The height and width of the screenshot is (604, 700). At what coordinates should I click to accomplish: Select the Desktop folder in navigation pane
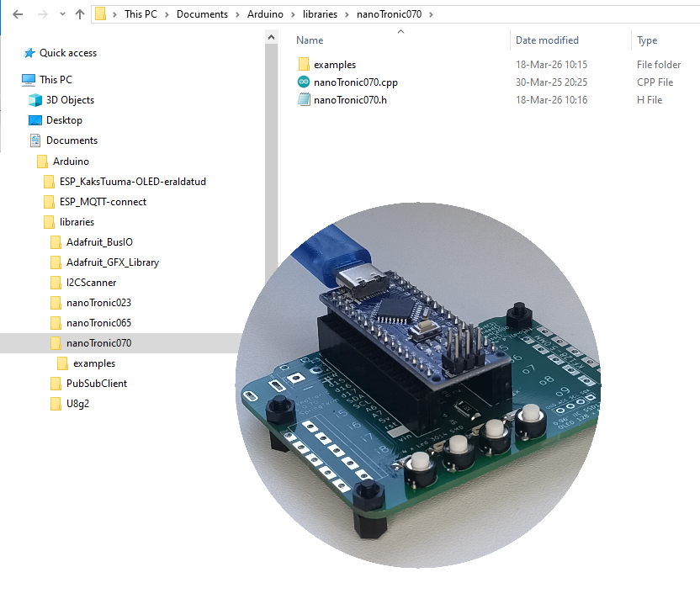pos(64,120)
